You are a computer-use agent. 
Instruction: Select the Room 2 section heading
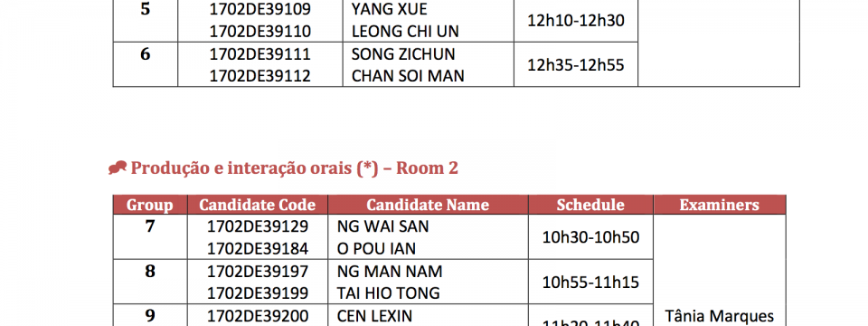[294, 168]
